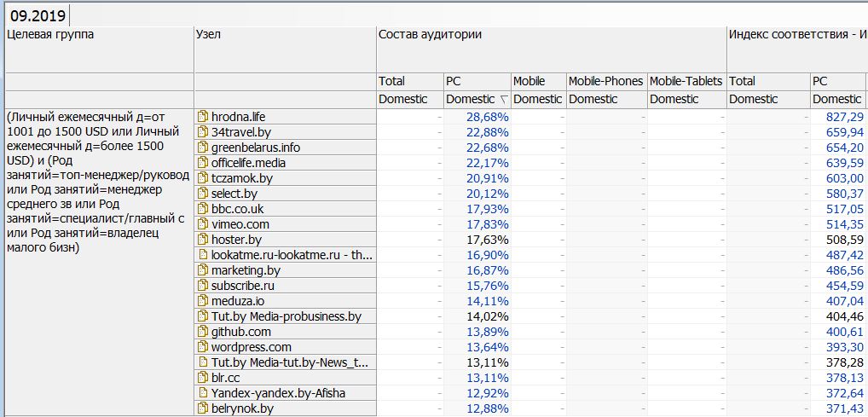Click the Mobile-Phones column header

coord(605,81)
